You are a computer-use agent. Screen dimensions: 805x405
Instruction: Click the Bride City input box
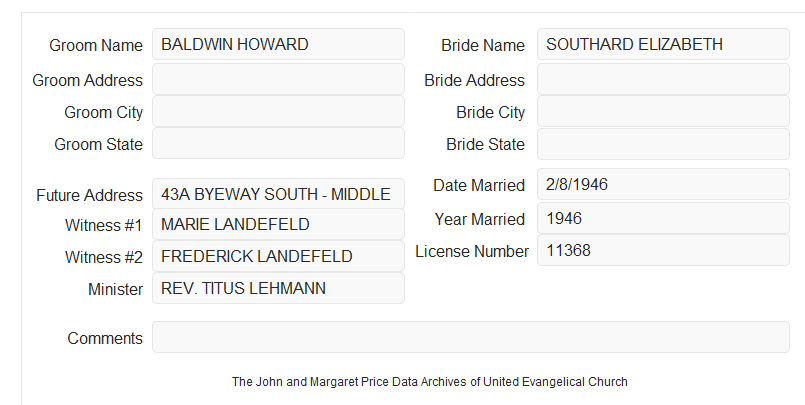(663, 111)
